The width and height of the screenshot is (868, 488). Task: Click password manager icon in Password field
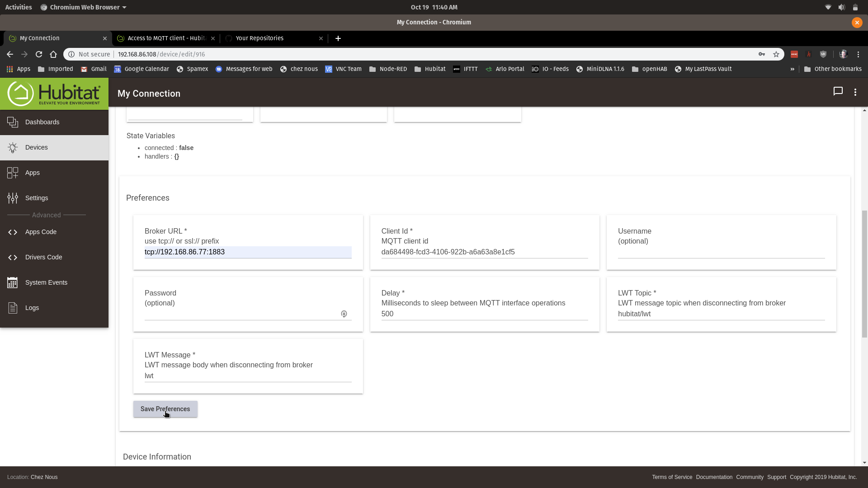344,314
